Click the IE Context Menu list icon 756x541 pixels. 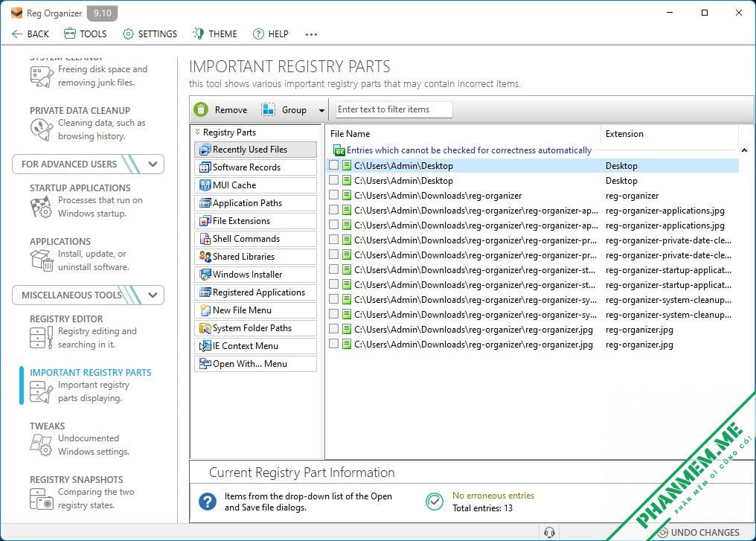tap(205, 346)
